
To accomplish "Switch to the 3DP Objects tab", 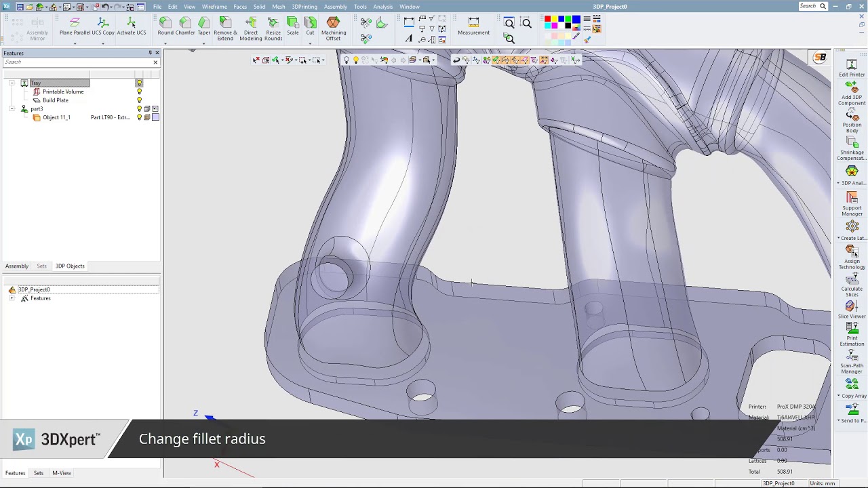I will (70, 266).
